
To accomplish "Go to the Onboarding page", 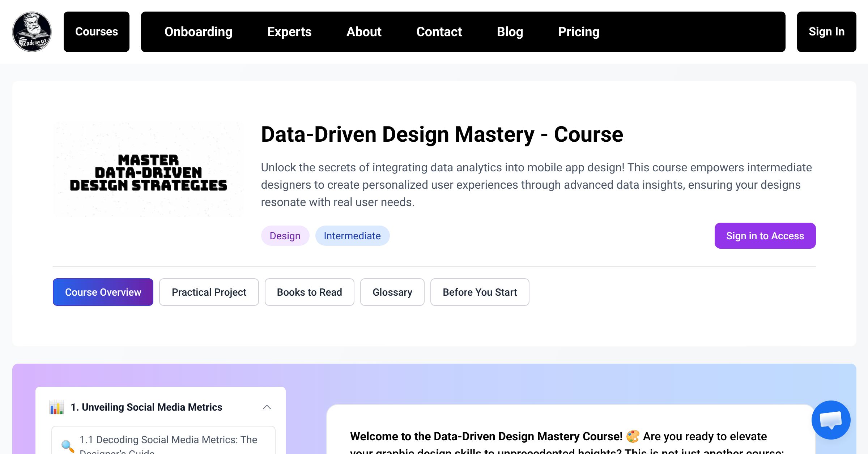I will 198,32.
